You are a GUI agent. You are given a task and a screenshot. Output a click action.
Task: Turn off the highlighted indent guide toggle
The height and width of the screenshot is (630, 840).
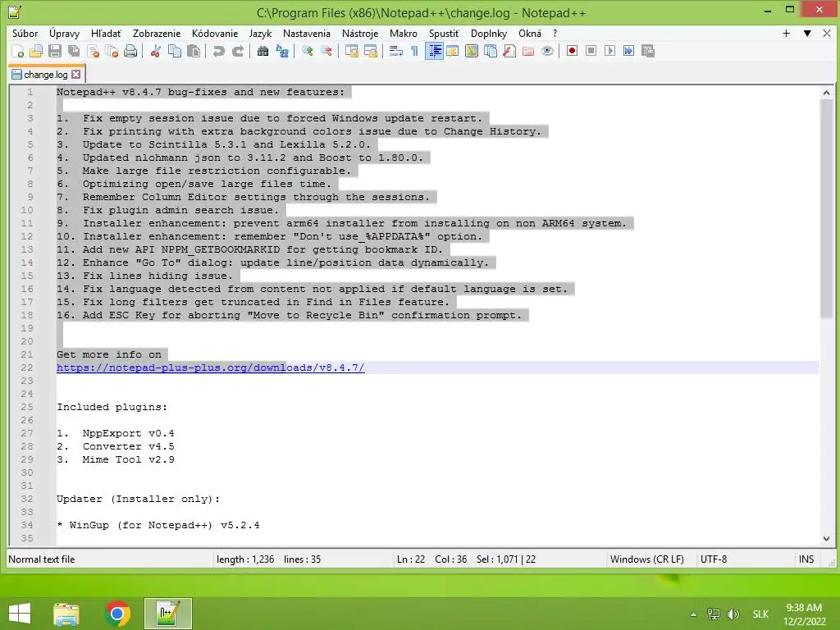pyautogui.click(x=434, y=51)
